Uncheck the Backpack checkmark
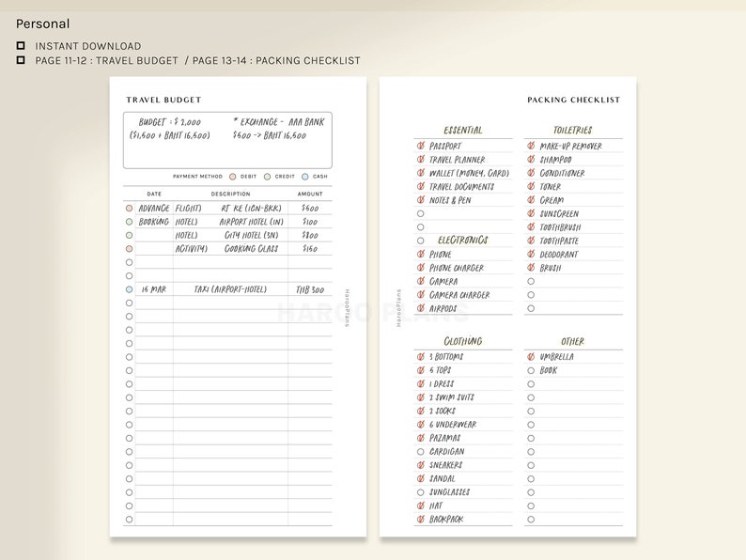The width and height of the screenshot is (746, 560). tap(421, 519)
